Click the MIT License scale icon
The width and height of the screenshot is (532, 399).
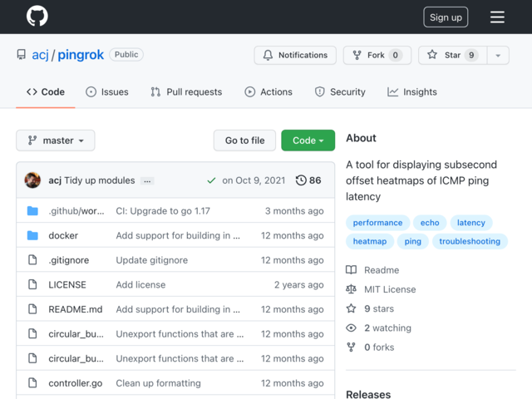[351, 289]
